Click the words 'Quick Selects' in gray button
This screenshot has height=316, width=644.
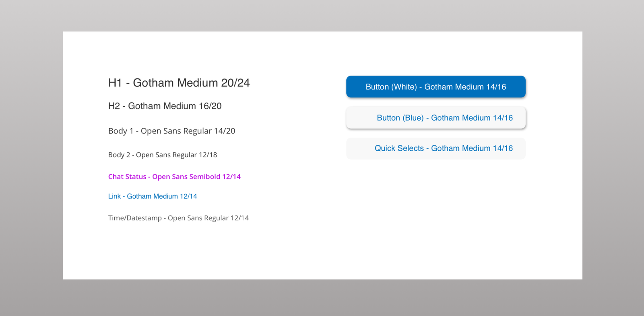pyautogui.click(x=399, y=148)
